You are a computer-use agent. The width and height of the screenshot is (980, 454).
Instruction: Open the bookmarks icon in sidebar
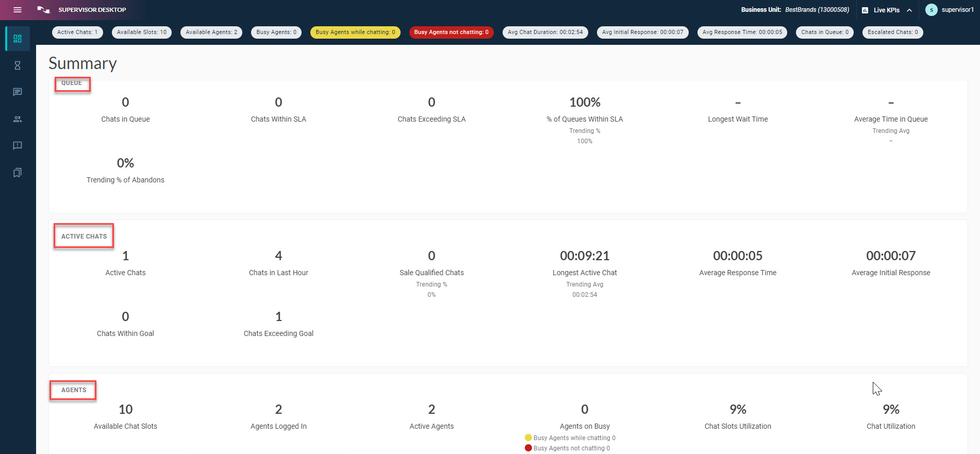[18, 173]
